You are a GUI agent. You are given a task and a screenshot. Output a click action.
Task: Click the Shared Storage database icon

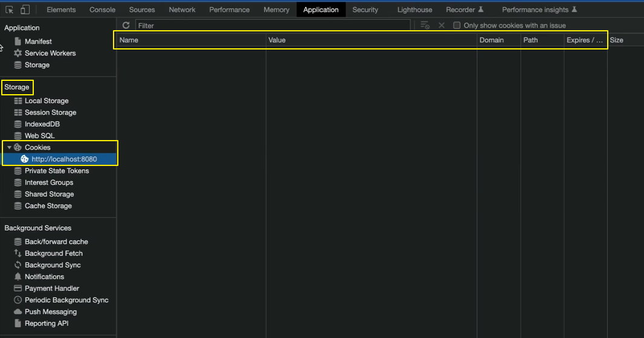click(x=18, y=194)
